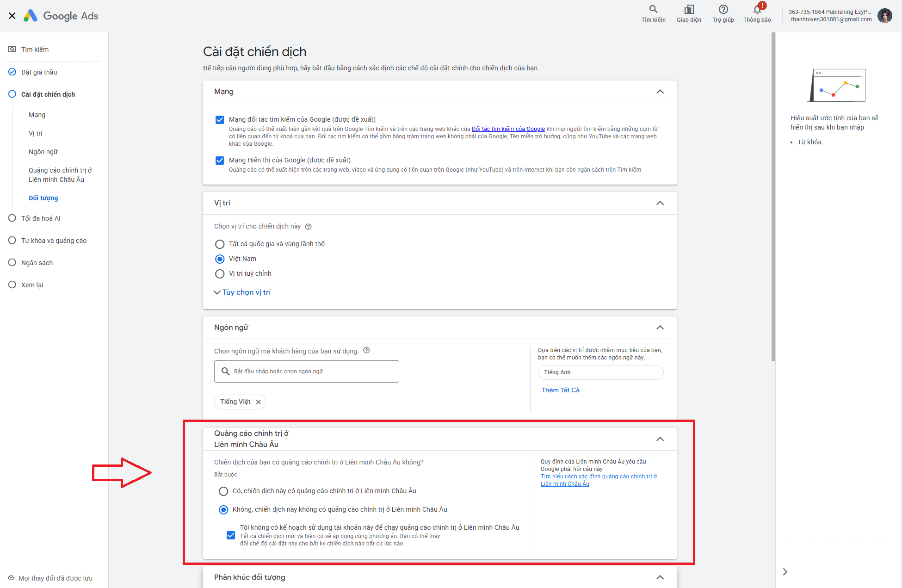This screenshot has height=588, width=902.
Task: Click the Google Ads logo
Action: (x=61, y=16)
